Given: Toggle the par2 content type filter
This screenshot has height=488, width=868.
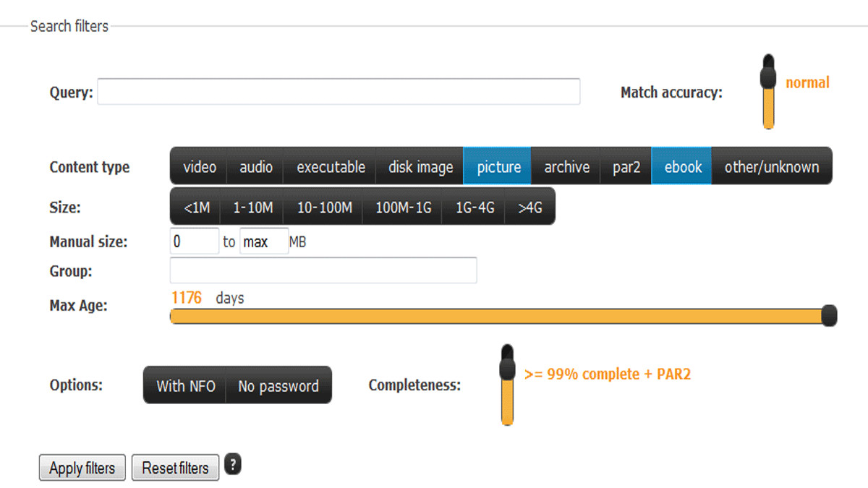Looking at the screenshot, I should pos(626,167).
